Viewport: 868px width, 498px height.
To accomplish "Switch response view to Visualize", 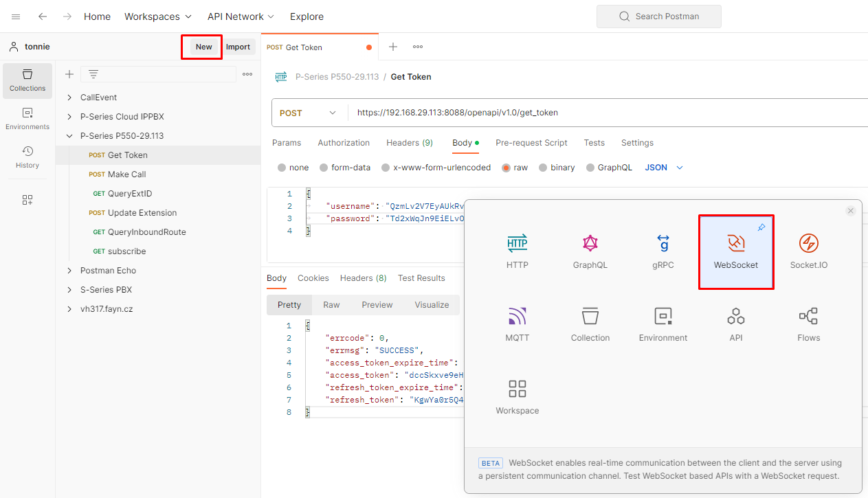I will tap(432, 305).
